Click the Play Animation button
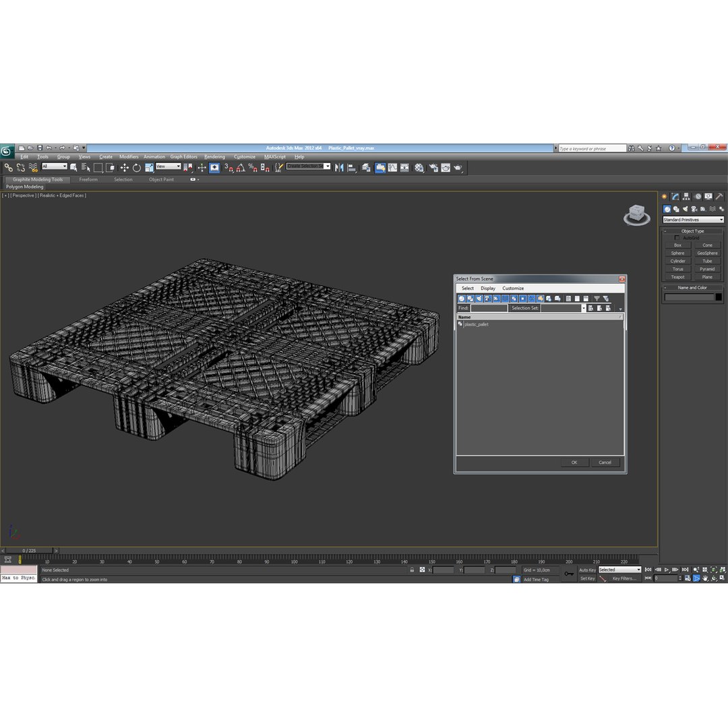 click(667, 570)
